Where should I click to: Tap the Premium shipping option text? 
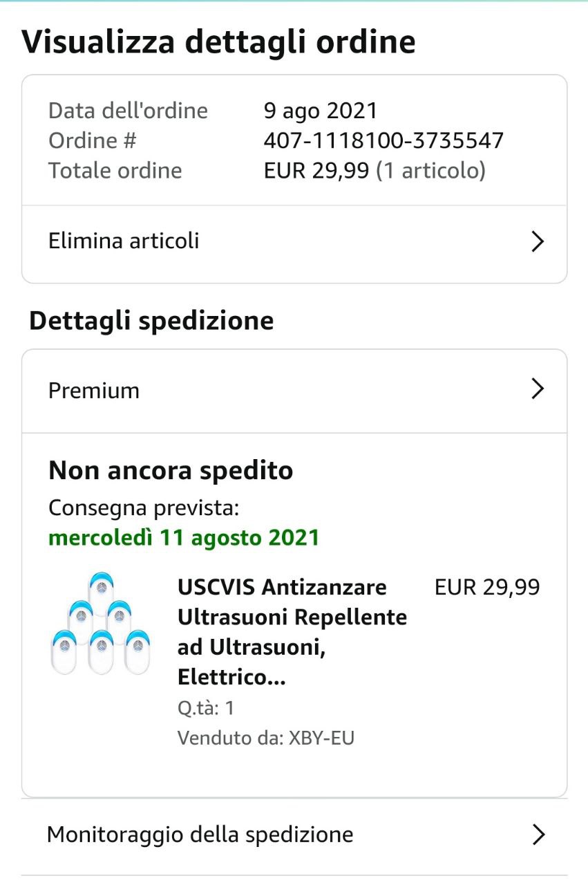click(94, 391)
